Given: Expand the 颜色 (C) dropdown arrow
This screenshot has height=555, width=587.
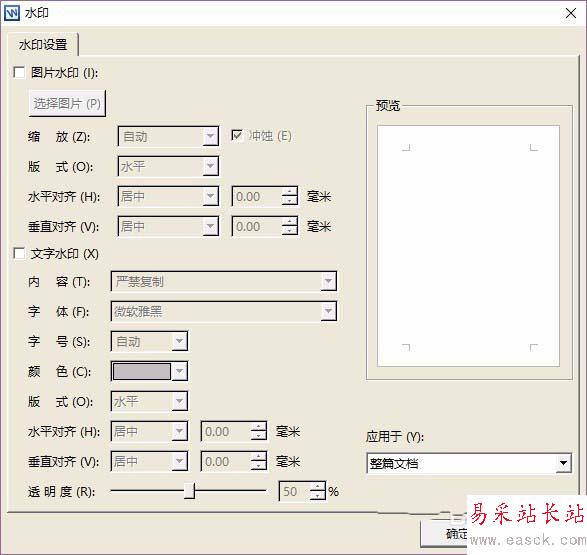Looking at the screenshot, I should (179, 372).
